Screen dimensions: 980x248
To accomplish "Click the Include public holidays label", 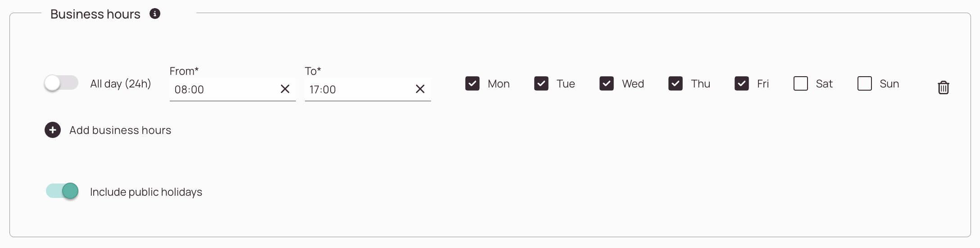I will click(x=146, y=192).
